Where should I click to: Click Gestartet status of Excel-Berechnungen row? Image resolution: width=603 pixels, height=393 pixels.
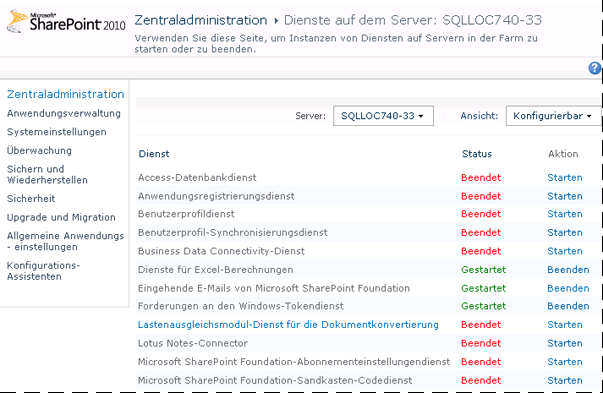[x=483, y=270]
